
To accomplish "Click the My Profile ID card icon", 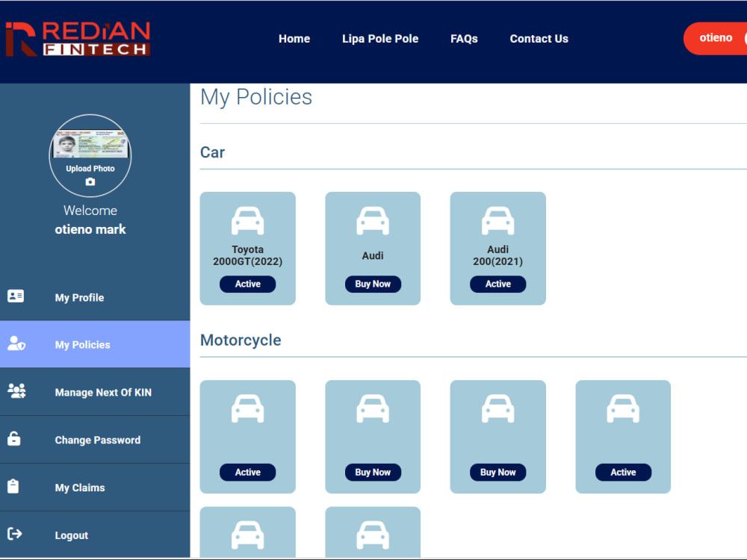I will 16,296.
